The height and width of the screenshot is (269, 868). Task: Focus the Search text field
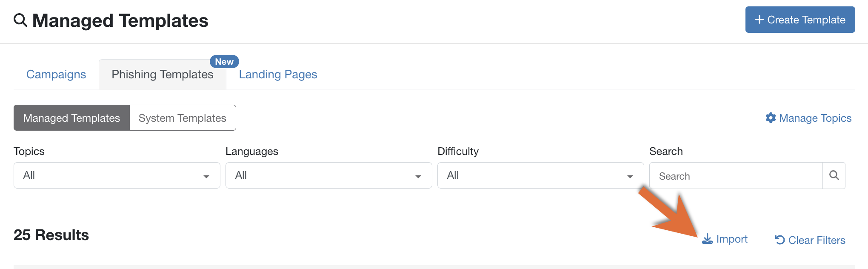(x=736, y=176)
